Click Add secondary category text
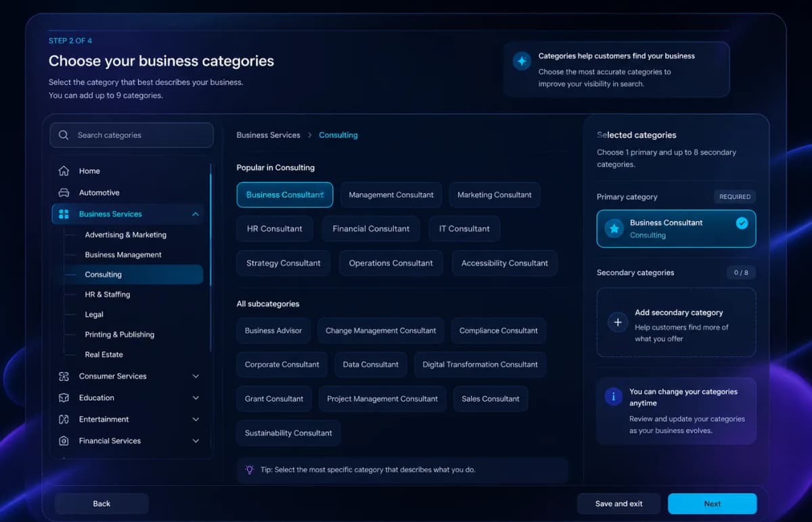This screenshot has width=812, height=522. pos(679,313)
